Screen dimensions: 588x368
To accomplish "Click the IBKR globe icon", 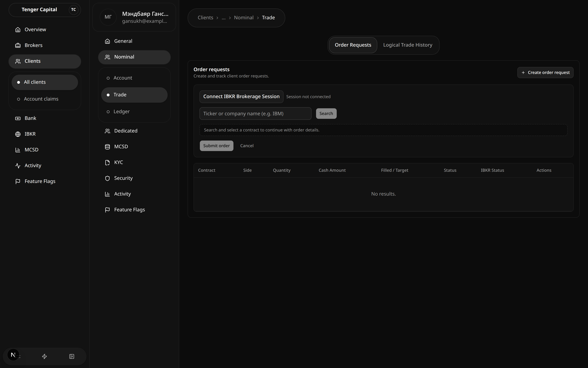I will tap(18, 134).
